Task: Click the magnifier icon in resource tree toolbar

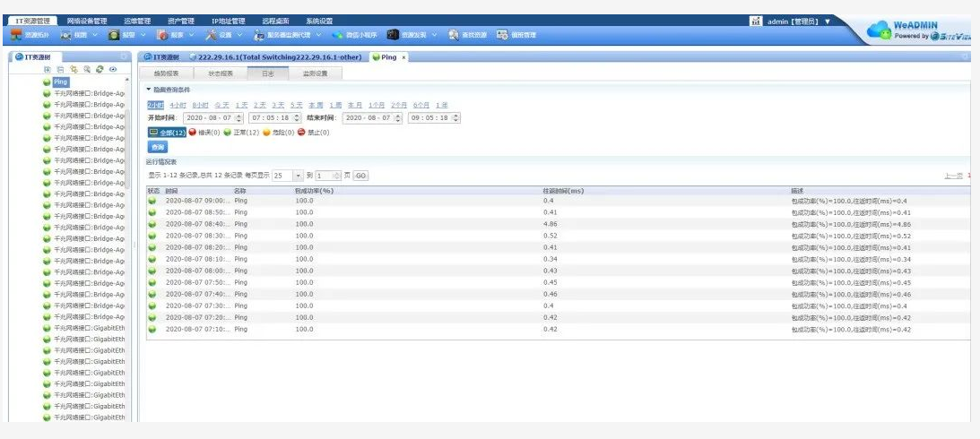Action: (x=87, y=69)
